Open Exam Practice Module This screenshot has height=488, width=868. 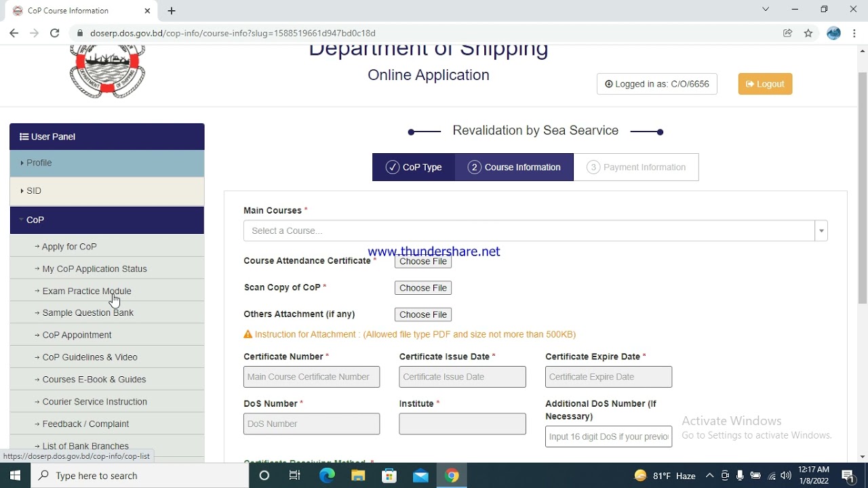[x=87, y=291]
